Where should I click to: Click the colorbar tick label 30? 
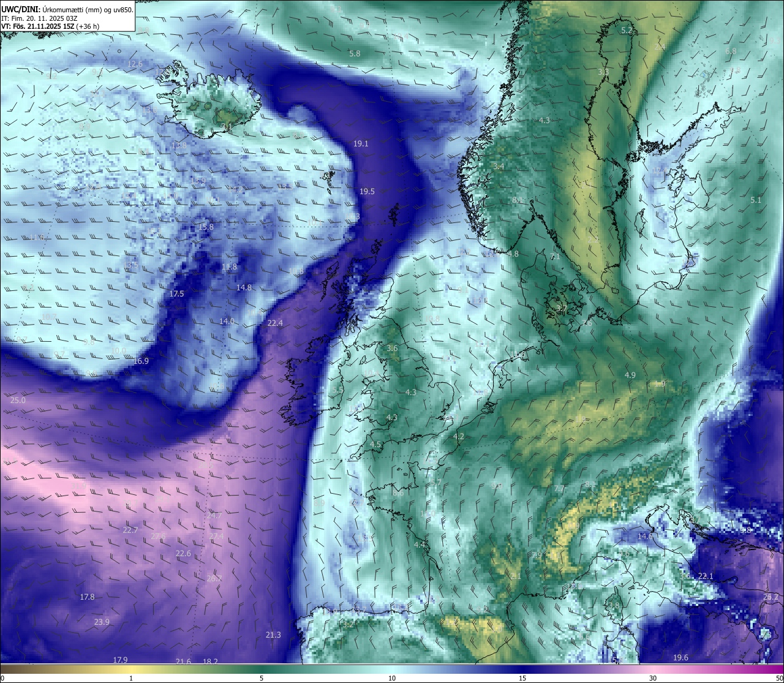click(x=653, y=678)
